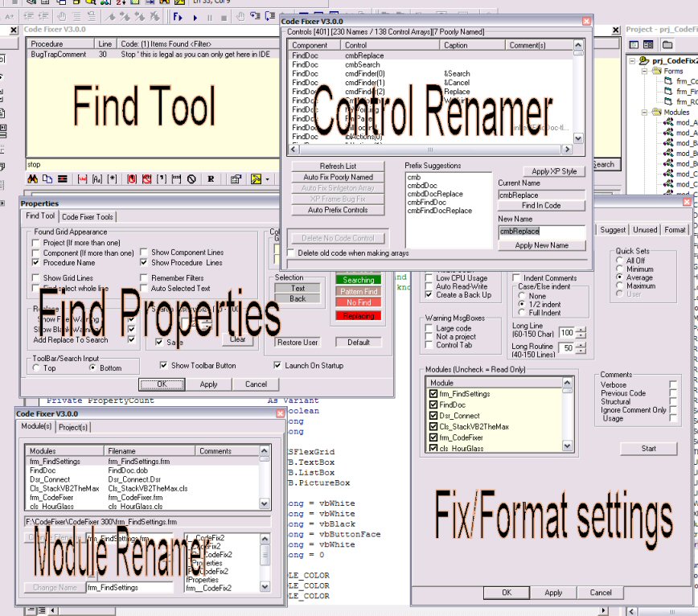
Task: Collapse the Modules folder in project tree
Action: pyautogui.click(x=645, y=113)
